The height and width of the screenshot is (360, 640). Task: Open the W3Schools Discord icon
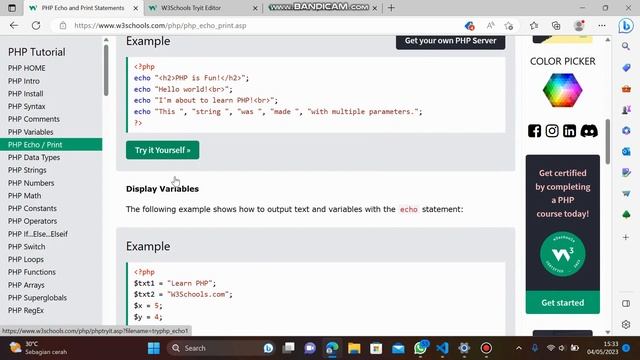pos(589,131)
